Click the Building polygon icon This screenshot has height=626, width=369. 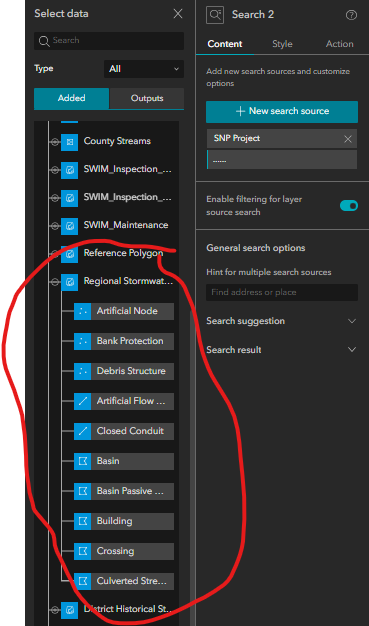tap(83, 521)
